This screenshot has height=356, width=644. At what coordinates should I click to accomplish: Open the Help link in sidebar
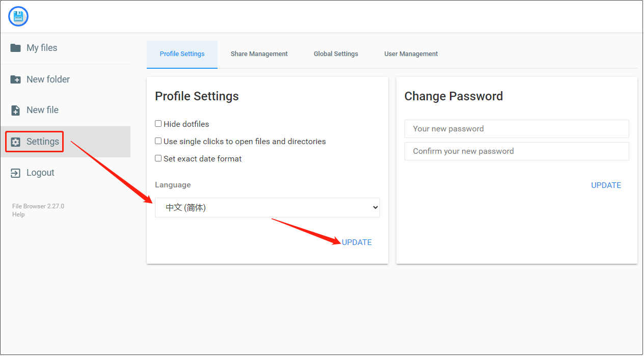(18, 214)
